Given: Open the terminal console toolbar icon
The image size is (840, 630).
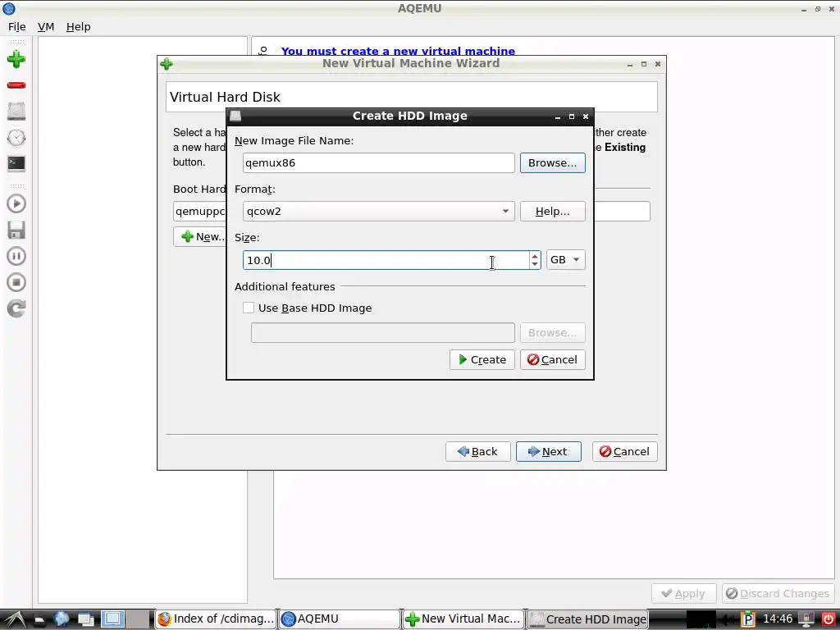Looking at the screenshot, I should coord(16,163).
